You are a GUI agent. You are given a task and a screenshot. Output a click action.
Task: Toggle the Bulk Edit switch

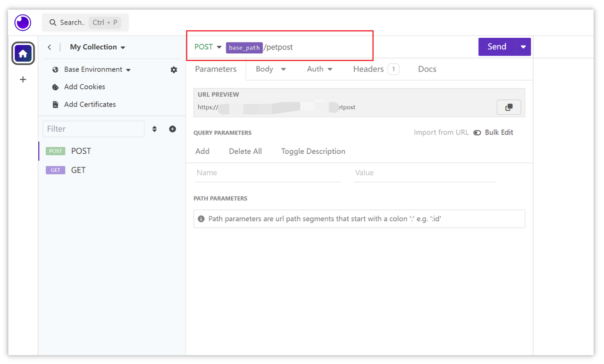pyautogui.click(x=477, y=132)
